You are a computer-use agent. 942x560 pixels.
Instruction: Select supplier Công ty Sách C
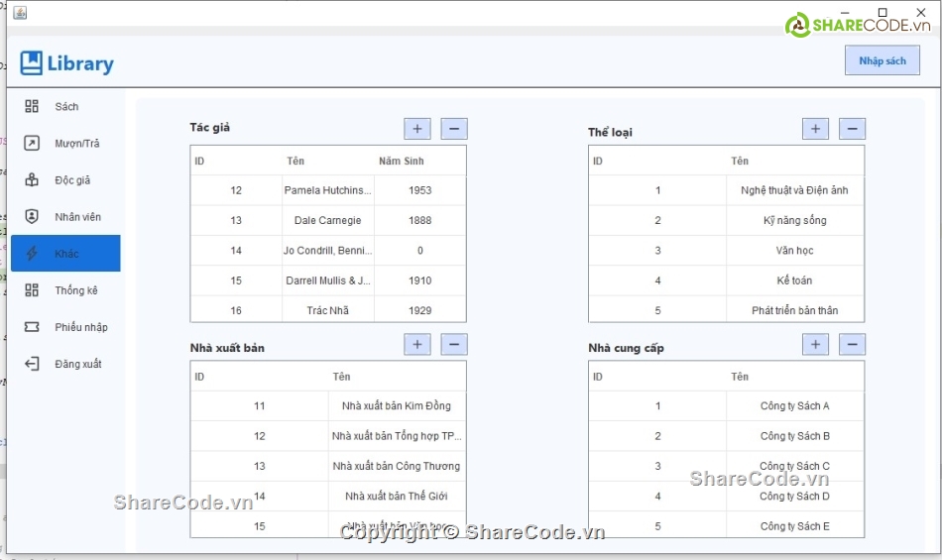pos(726,466)
